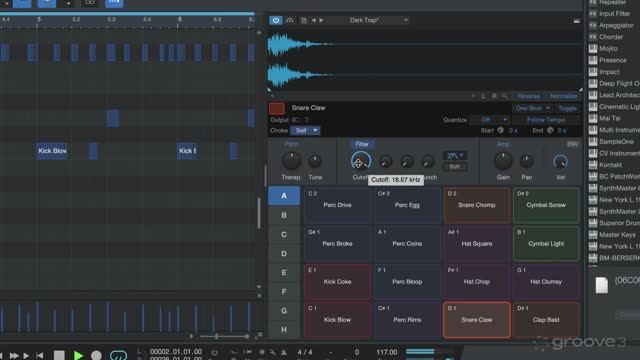Viewport: 640px width, 360px height.
Task: Open the Presence instrument in browser
Action: click(x=612, y=60)
